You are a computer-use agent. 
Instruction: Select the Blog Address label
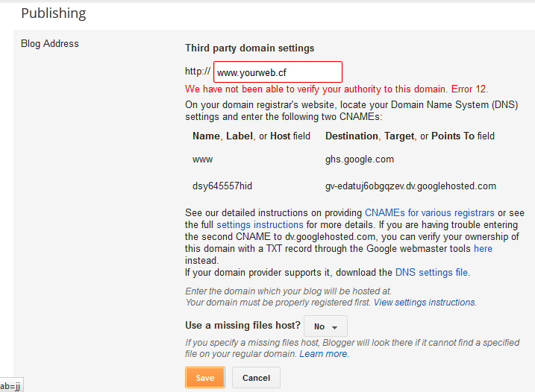coord(49,43)
